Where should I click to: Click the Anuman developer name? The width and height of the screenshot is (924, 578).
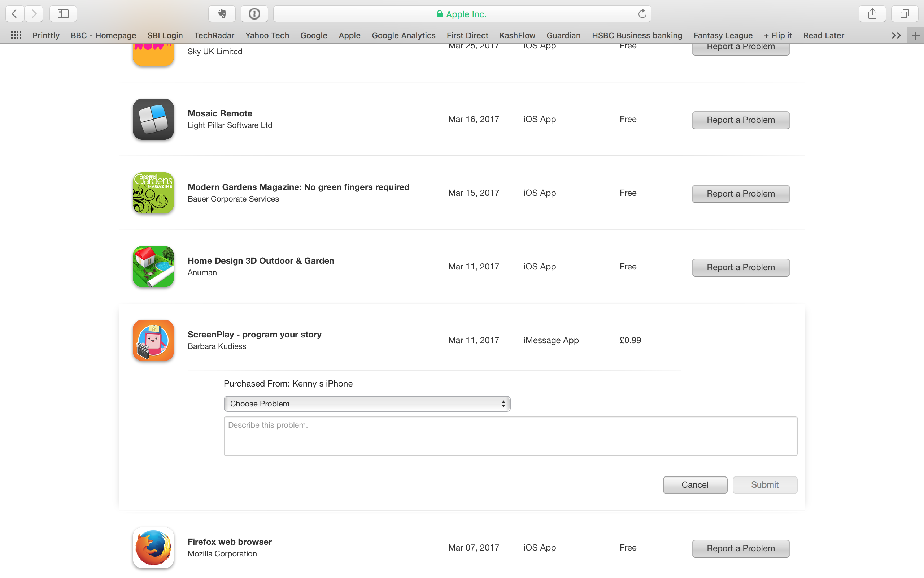[202, 272]
